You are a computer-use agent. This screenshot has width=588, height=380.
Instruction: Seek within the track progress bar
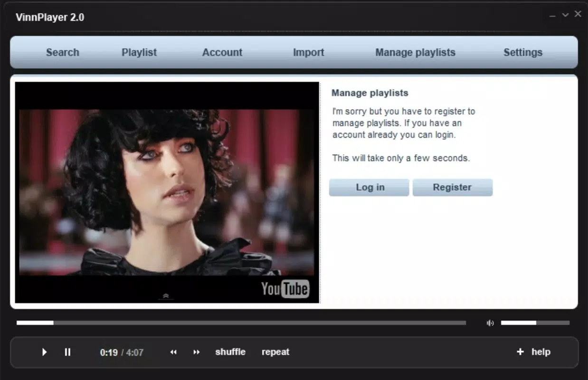point(241,323)
